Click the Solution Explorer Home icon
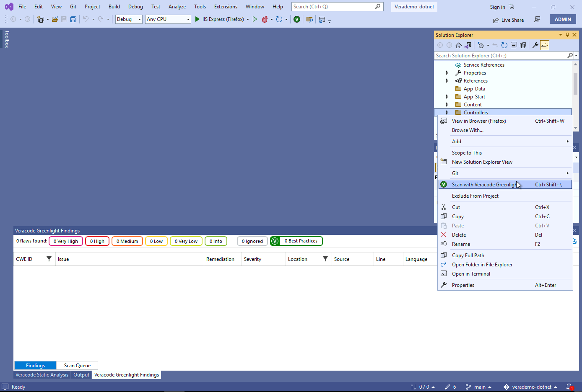Viewport: 582px width, 392px height. (459, 45)
